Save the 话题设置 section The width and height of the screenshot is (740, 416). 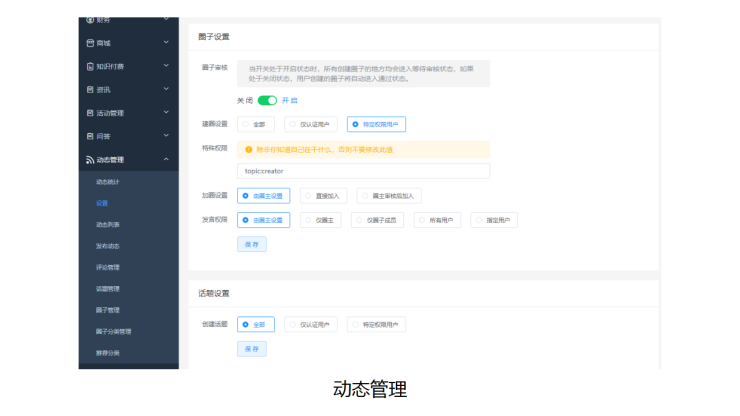[252, 349]
